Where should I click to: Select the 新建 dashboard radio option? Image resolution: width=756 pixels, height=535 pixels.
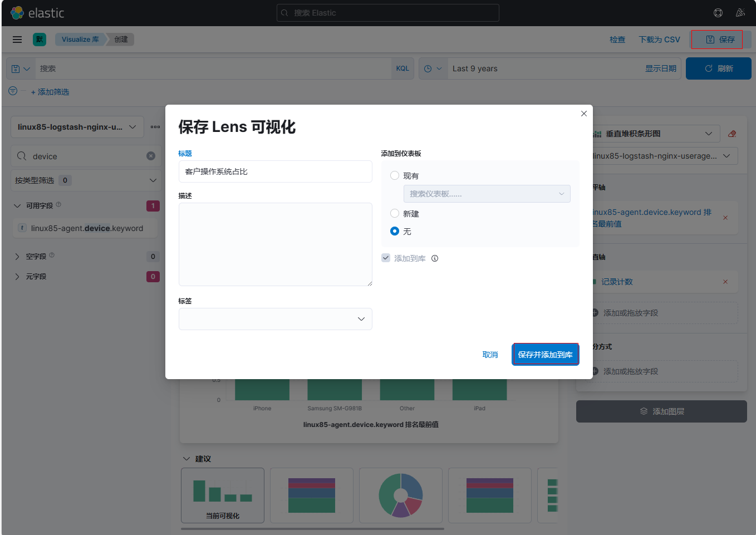[395, 213]
